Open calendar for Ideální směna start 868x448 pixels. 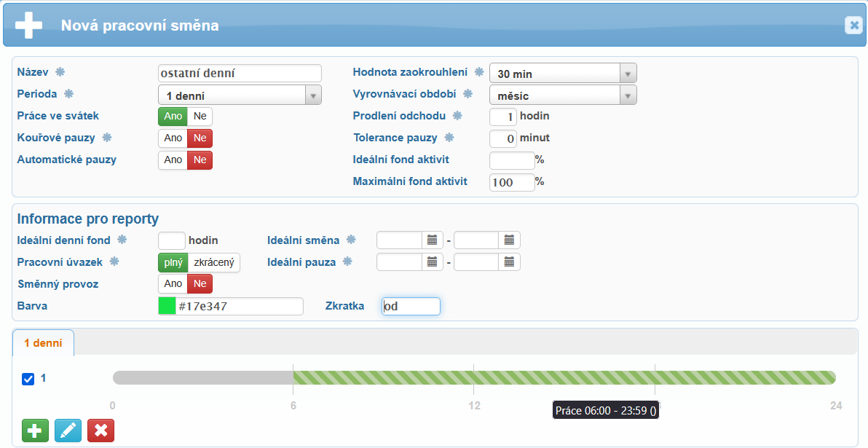(433, 240)
